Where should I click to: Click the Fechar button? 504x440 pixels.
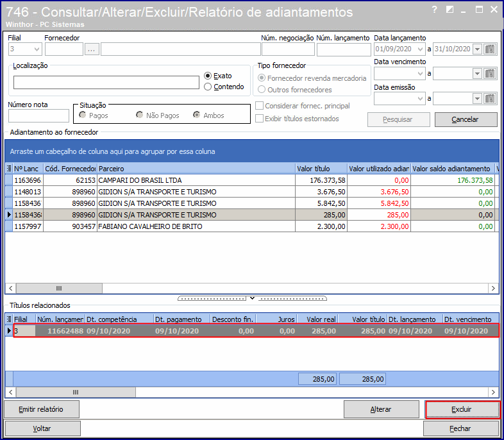pos(461,428)
